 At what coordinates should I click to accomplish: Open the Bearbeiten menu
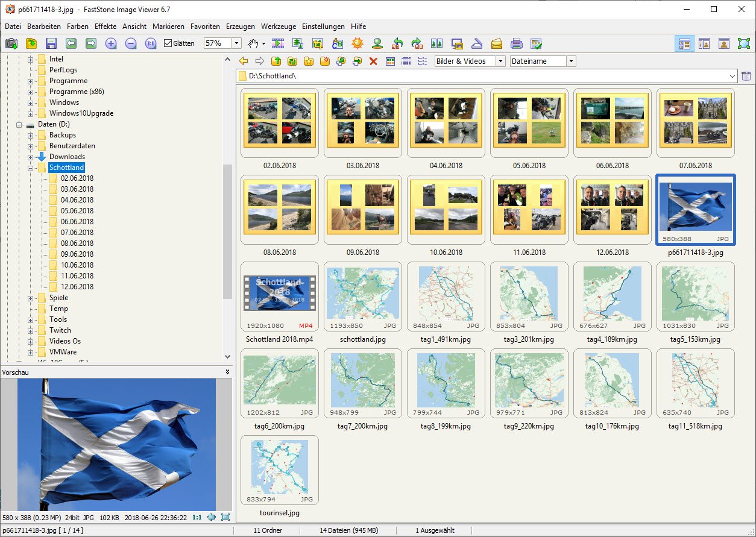(43, 27)
